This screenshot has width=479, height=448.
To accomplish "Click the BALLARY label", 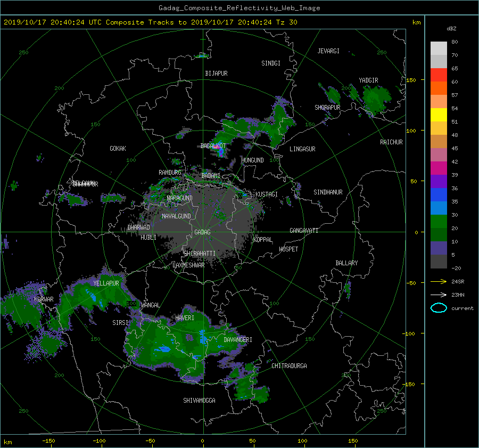I will 346,263.
